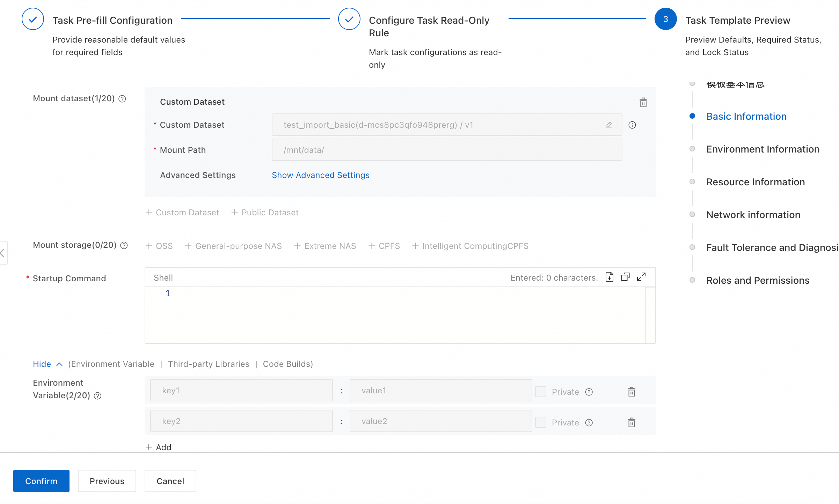The width and height of the screenshot is (839, 504).
Task: Jump to Roles and Permissions section
Action: coord(758,280)
